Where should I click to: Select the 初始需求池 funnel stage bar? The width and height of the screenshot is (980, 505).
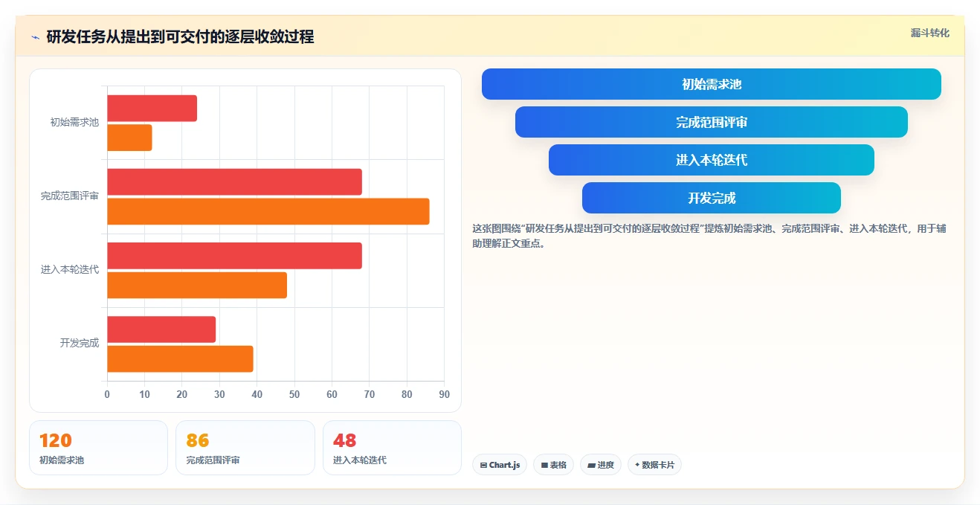pyautogui.click(x=711, y=84)
